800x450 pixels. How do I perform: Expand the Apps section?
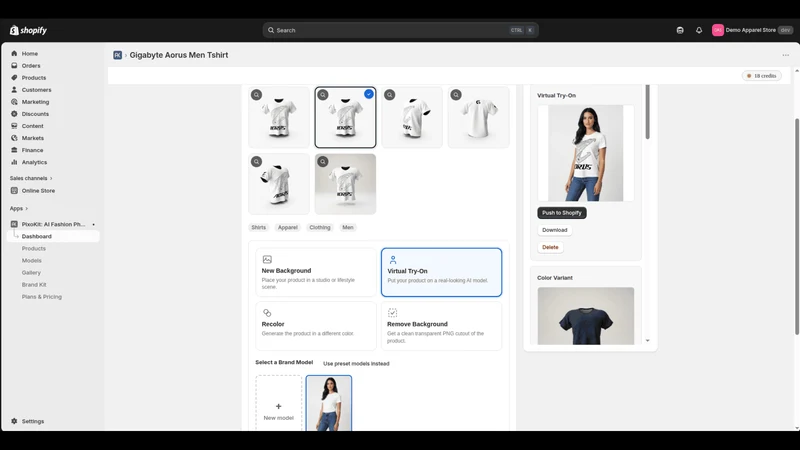18,208
